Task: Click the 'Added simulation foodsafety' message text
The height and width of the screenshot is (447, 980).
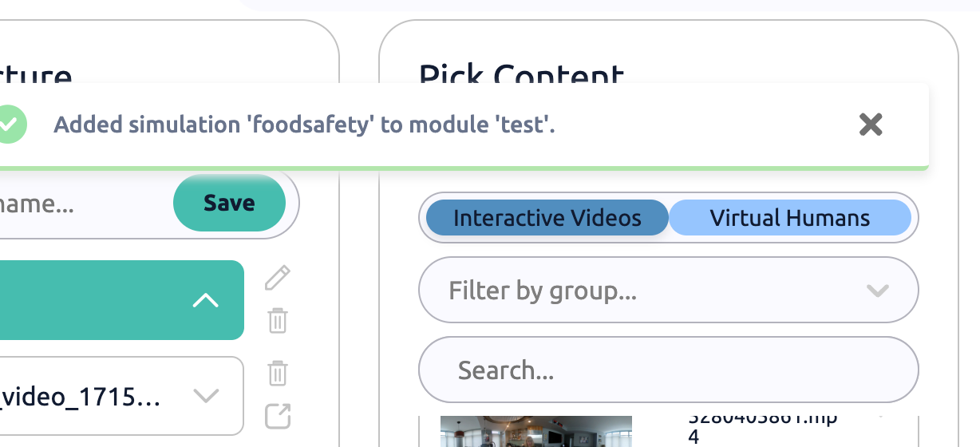Action: pos(303,125)
